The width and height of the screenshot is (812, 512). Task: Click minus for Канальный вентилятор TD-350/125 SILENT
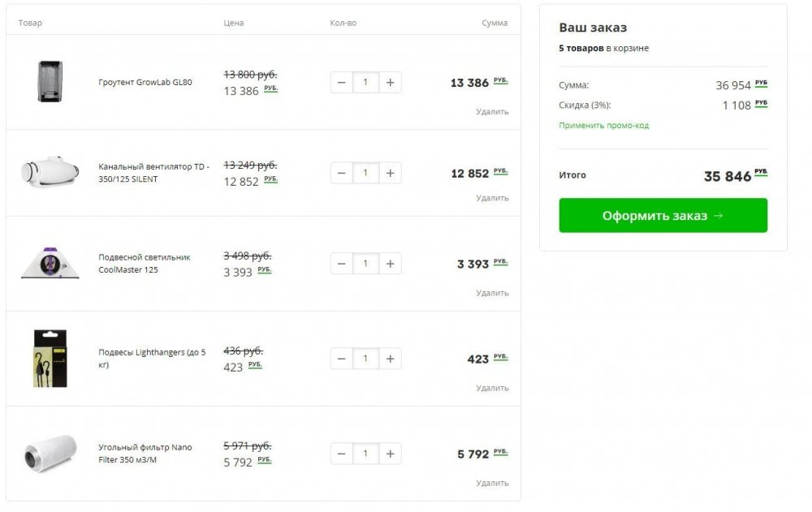pos(341,173)
